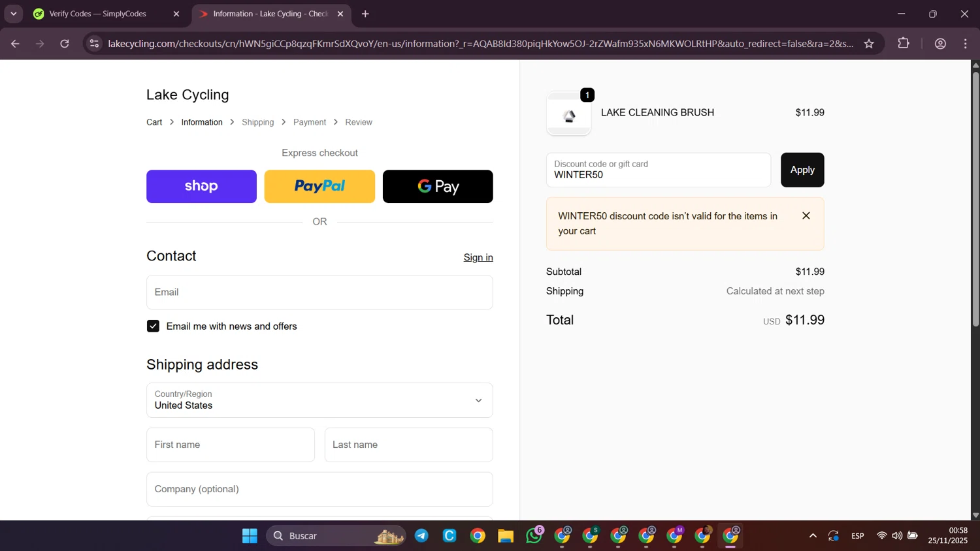Focus the Email input field

pyautogui.click(x=319, y=292)
